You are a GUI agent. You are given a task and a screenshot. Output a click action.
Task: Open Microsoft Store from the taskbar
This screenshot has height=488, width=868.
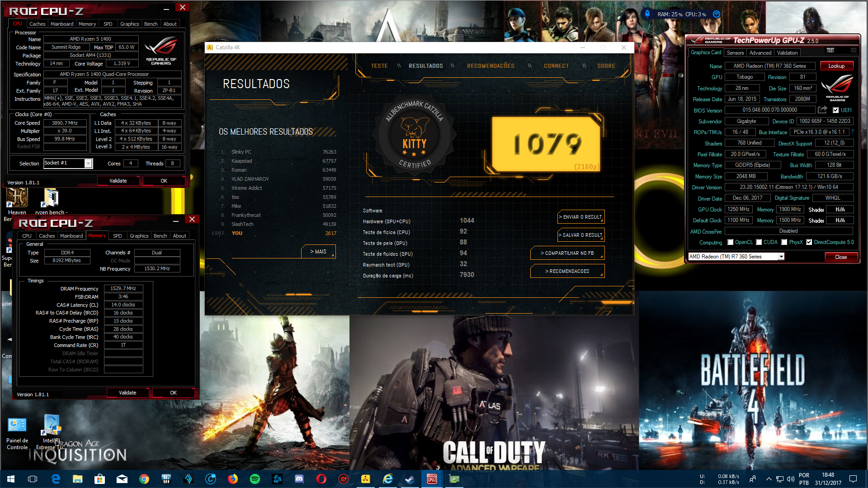point(100,479)
